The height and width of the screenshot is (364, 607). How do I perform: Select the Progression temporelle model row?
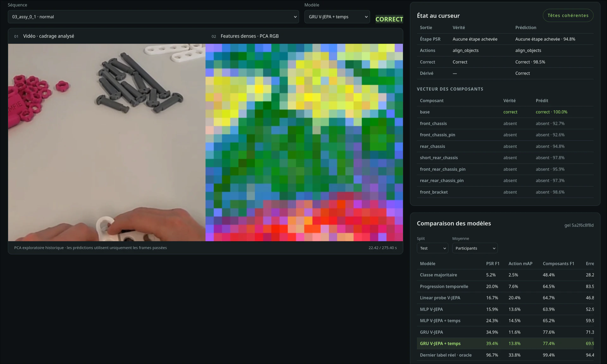click(x=505, y=286)
